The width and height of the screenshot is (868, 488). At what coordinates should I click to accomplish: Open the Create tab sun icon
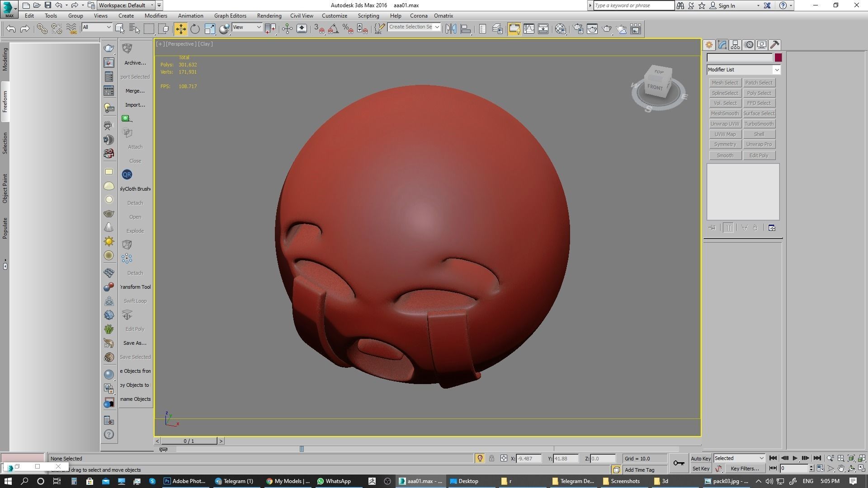[709, 45]
